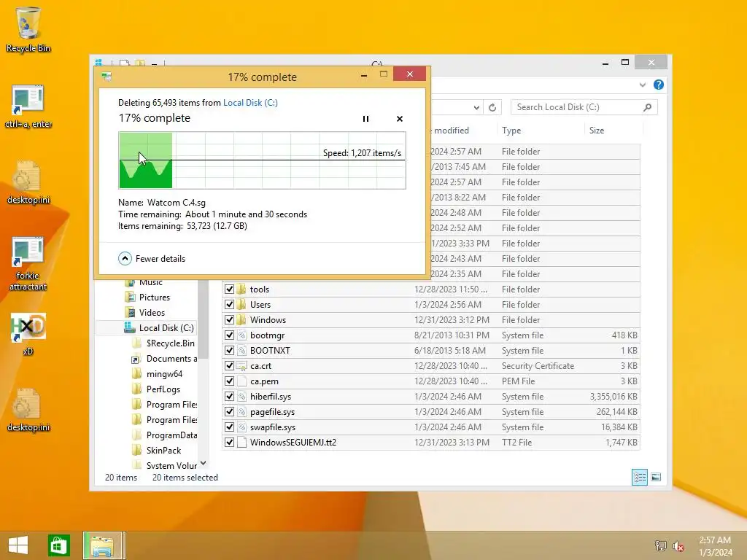Uncheck the ca.crt checkbox

229,366
